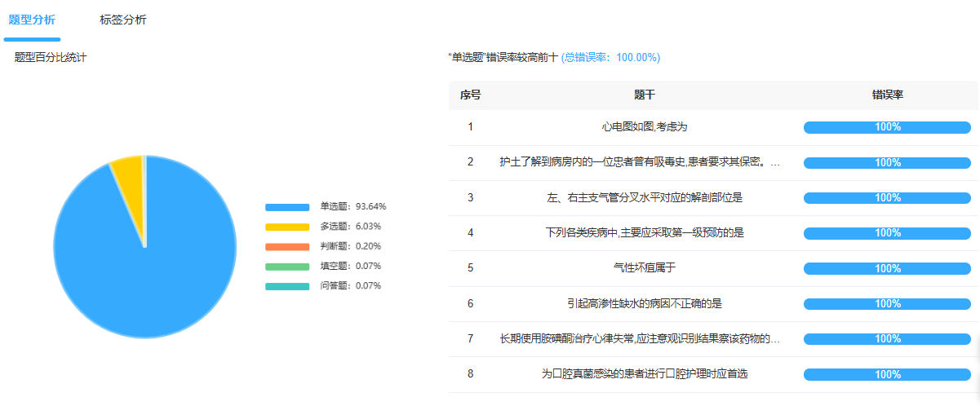Click the blue 单选题 legend swatch
Screen dimensions: 980x406
(x=287, y=207)
